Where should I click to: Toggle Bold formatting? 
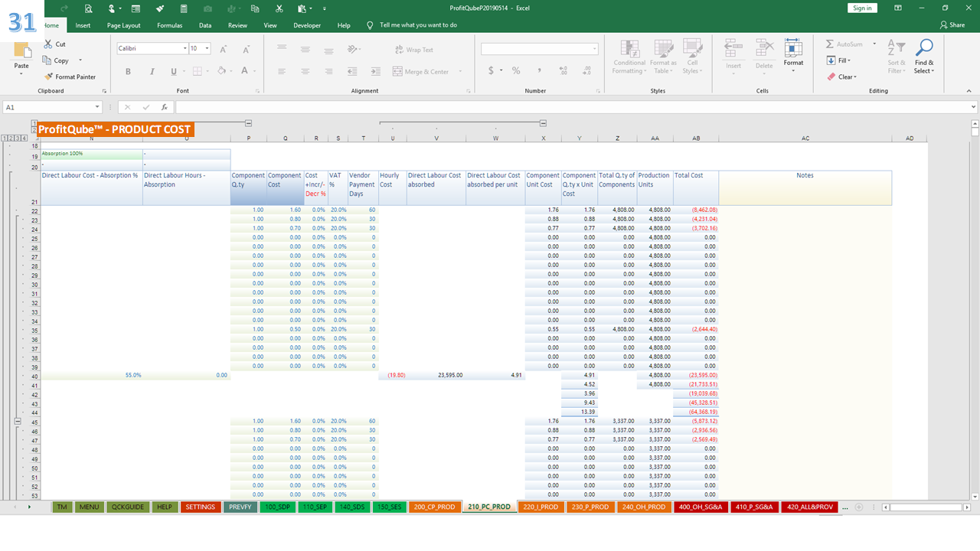(128, 71)
